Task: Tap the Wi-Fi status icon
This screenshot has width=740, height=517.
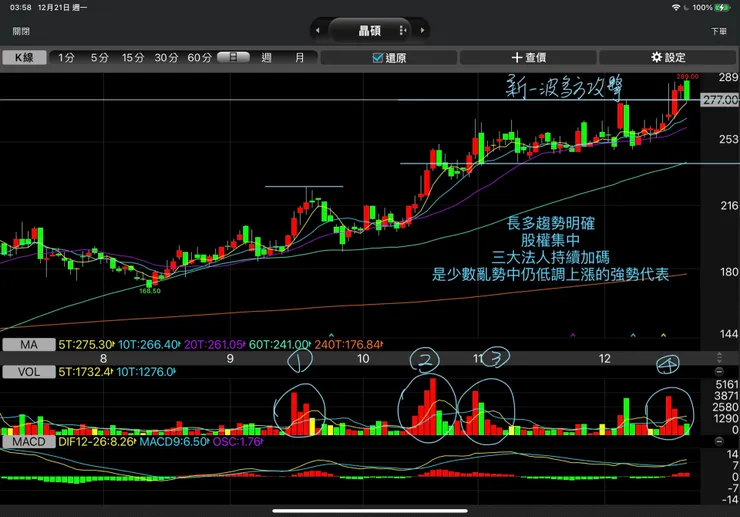Action: [676, 8]
